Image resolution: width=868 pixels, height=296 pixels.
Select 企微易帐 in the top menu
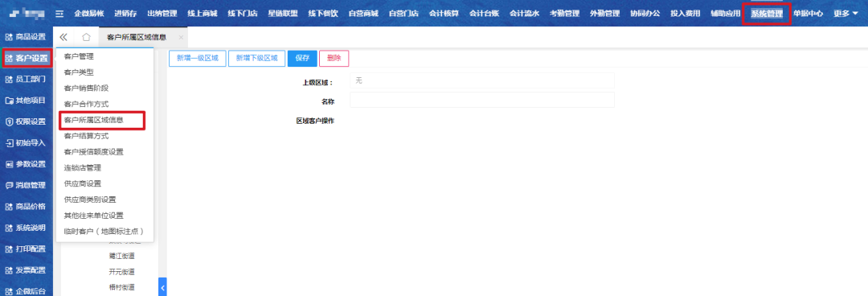(x=88, y=14)
